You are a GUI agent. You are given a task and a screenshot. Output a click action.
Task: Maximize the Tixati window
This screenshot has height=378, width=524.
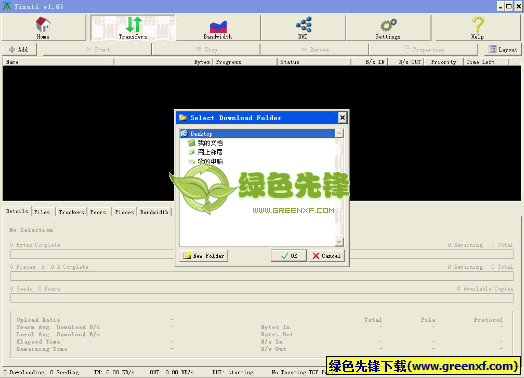509,6
